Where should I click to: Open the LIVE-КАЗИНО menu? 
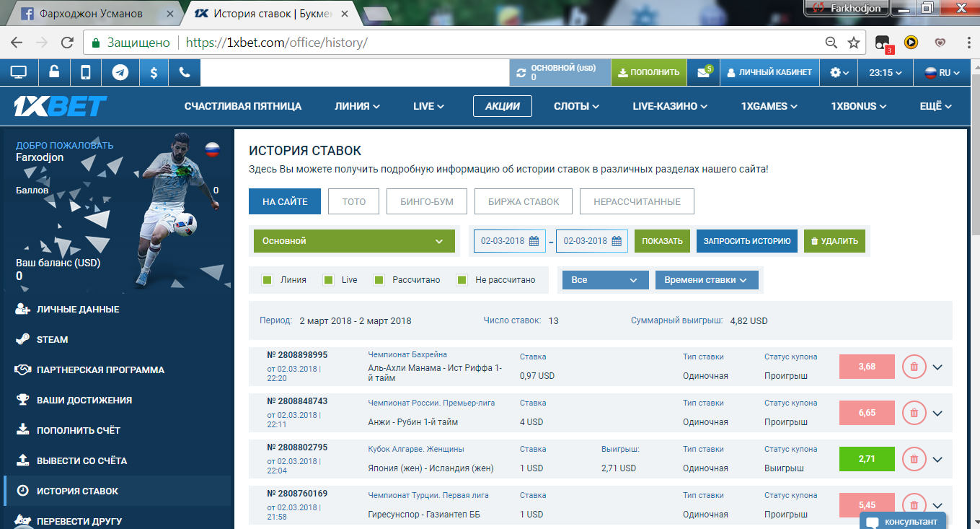click(x=670, y=106)
